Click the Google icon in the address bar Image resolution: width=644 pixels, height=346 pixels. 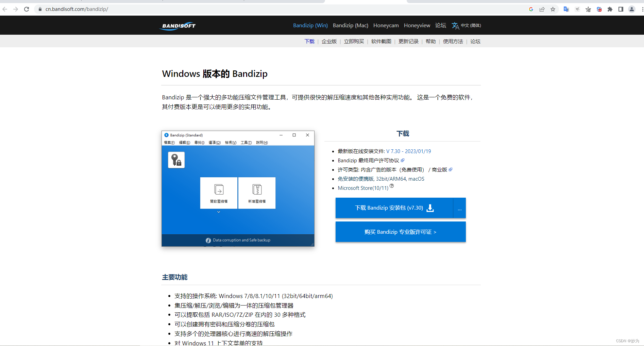click(x=531, y=9)
